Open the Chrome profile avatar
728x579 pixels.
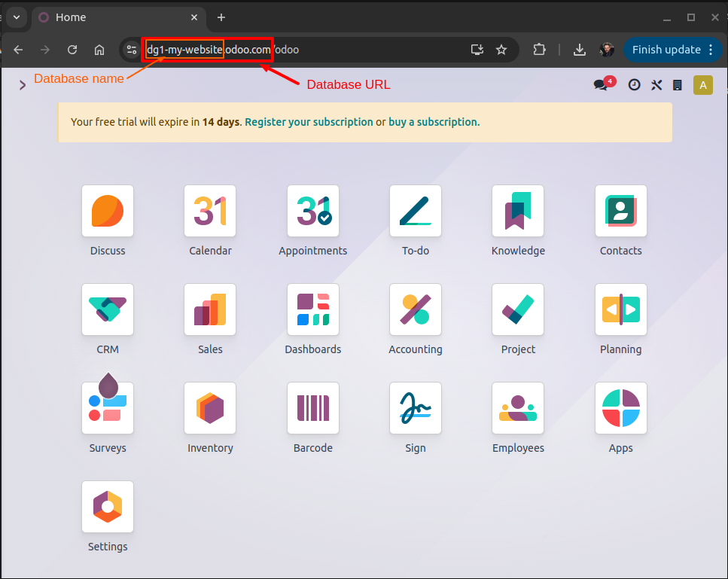click(606, 50)
